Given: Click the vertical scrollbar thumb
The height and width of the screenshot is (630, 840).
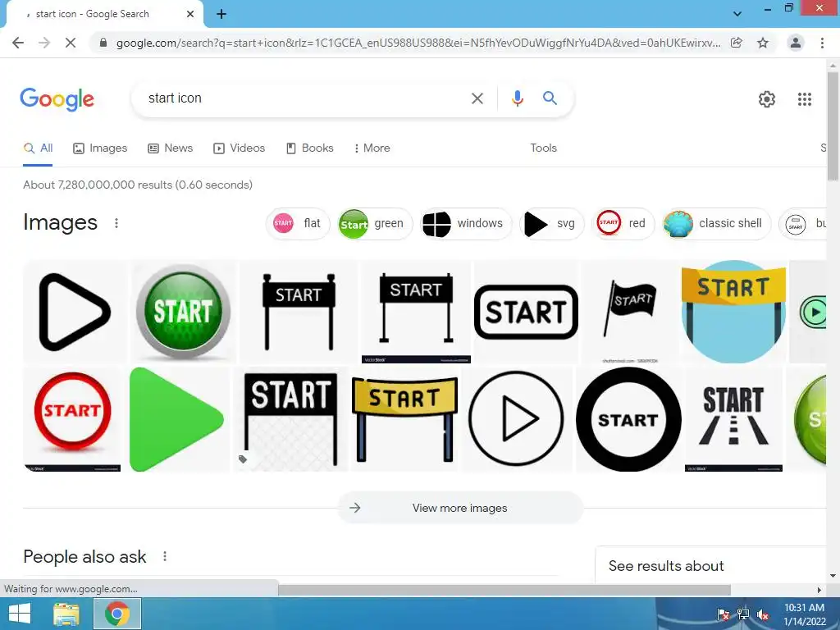Looking at the screenshot, I should point(833,126).
